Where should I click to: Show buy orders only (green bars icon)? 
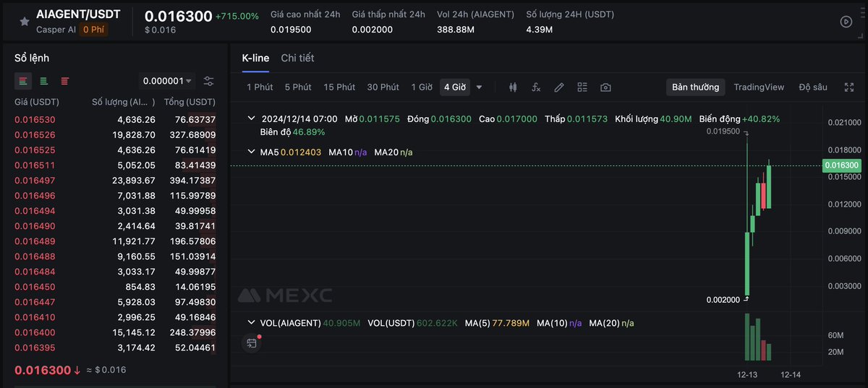pos(44,81)
